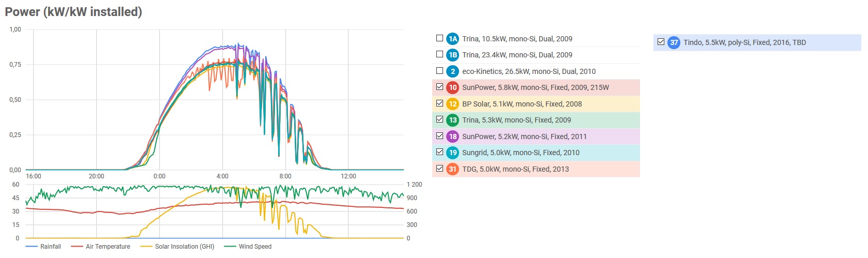Click the Wind Speed legend entry
The width and height of the screenshot is (868, 258).
point(248,247)
